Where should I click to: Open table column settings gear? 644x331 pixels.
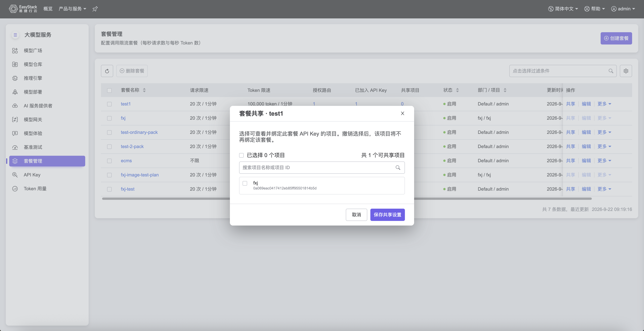click(x=626, y=71)
